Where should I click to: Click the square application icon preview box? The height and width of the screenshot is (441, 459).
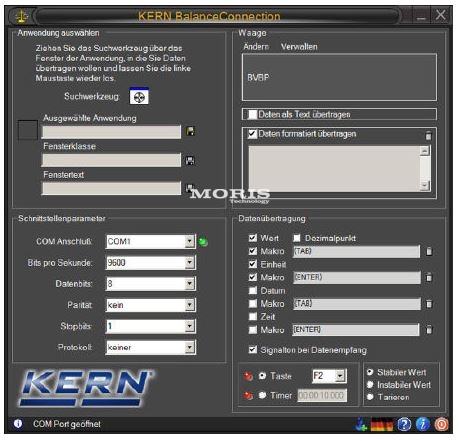click(x=27, y=130)
